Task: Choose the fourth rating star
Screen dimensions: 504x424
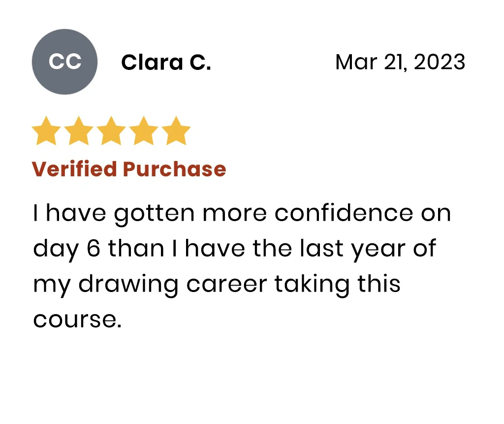Action: [143, 131]
